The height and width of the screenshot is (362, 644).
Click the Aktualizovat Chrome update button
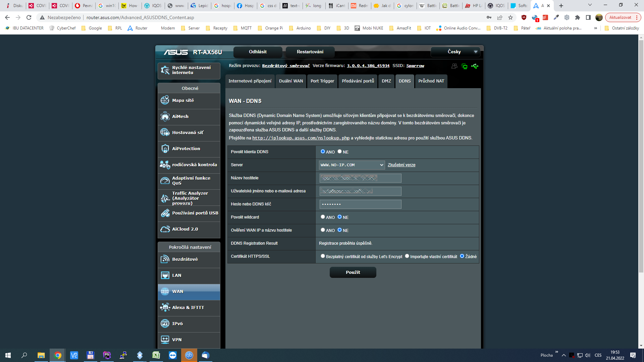[x=623, y=17]
